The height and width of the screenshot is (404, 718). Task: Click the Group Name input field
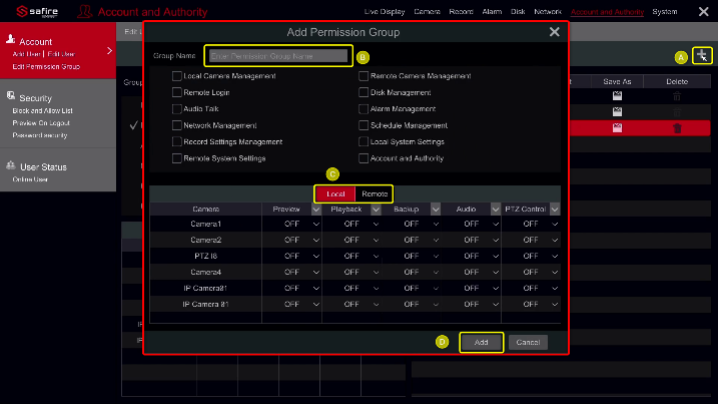278,56
